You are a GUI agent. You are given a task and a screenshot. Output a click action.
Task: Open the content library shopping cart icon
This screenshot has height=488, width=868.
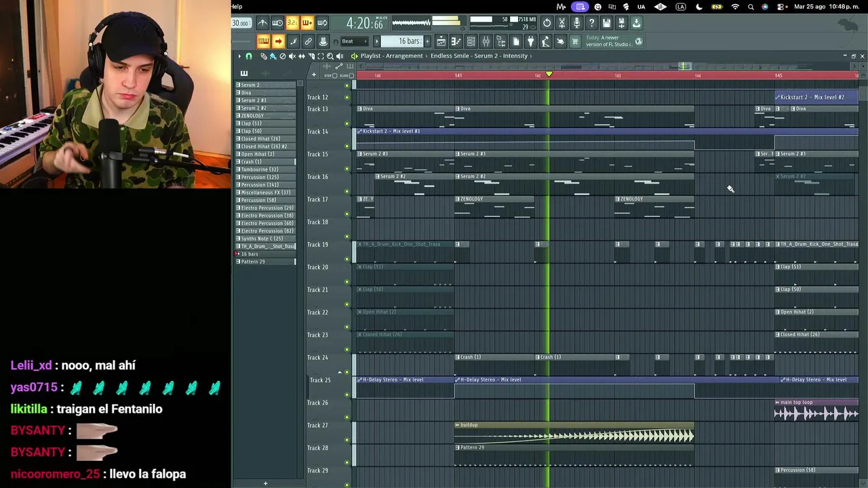point(575,42)
